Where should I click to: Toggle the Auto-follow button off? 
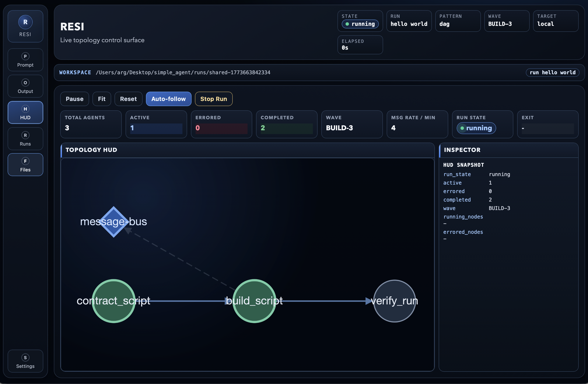[168, 99]
